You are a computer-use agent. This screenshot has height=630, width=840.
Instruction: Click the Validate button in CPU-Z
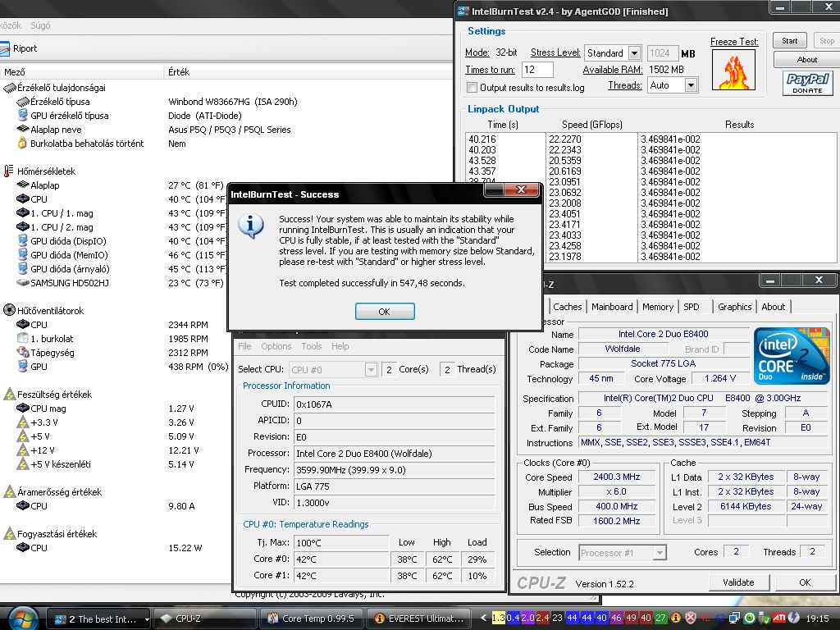click(738, 582)
